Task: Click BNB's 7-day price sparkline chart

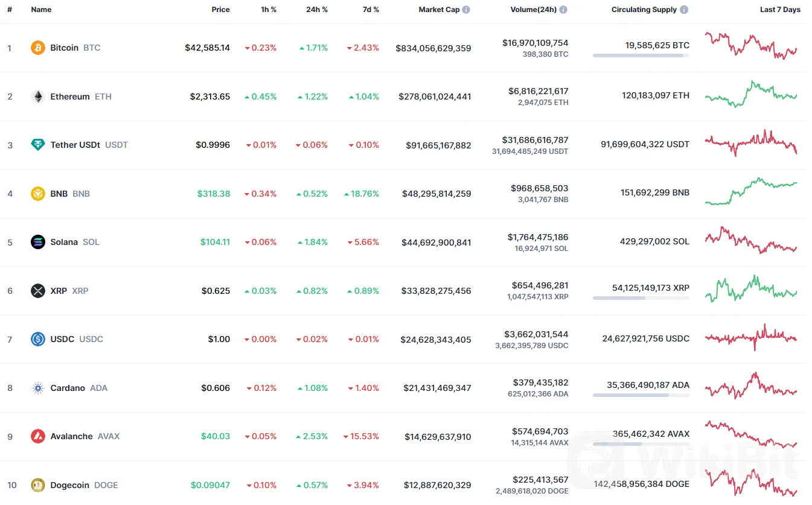Action: tap(751, 193)
